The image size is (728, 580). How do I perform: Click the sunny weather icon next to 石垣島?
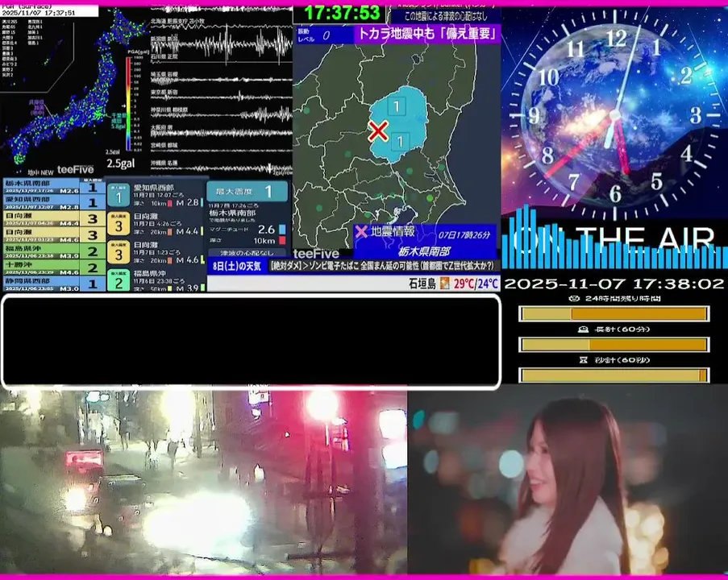point(445,284)
